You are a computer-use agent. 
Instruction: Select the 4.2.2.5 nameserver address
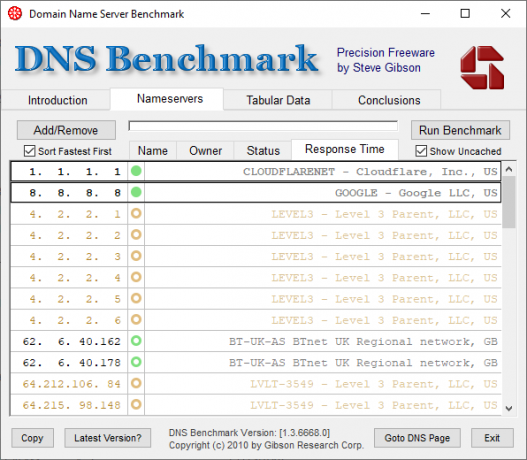point(75,299)
